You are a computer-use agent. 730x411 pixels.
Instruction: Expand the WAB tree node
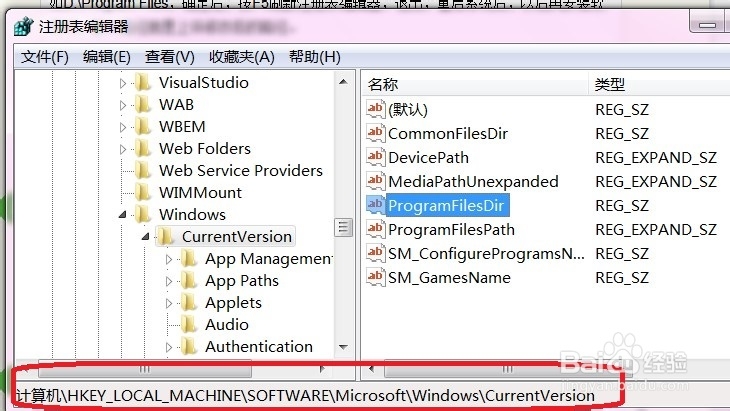123,105
